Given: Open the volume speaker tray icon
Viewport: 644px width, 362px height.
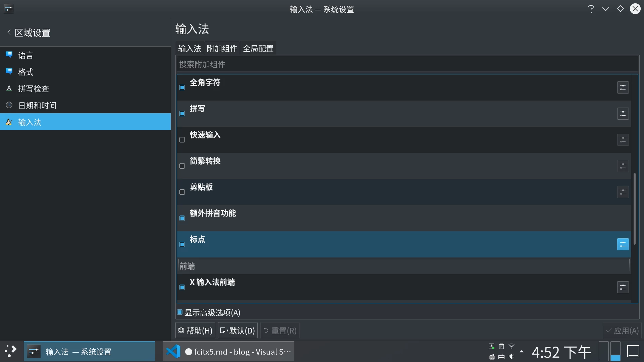Looking at the screenshot, I should point(512,357).
